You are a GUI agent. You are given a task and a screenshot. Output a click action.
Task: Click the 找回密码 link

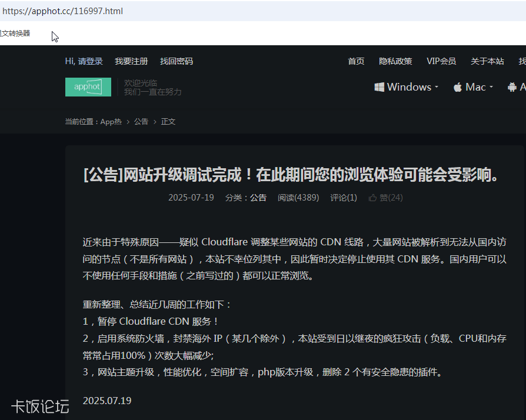[176, 61]
